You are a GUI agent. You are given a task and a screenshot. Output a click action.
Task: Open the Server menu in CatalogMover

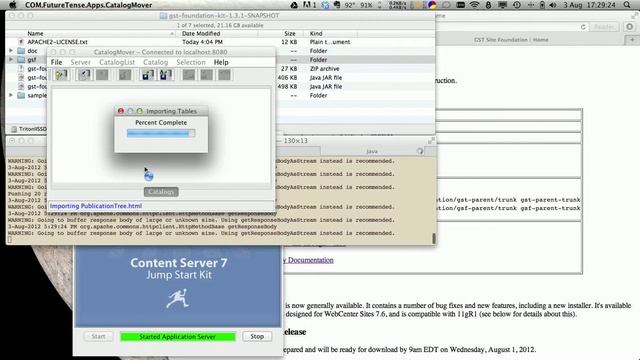click(80, 62)
